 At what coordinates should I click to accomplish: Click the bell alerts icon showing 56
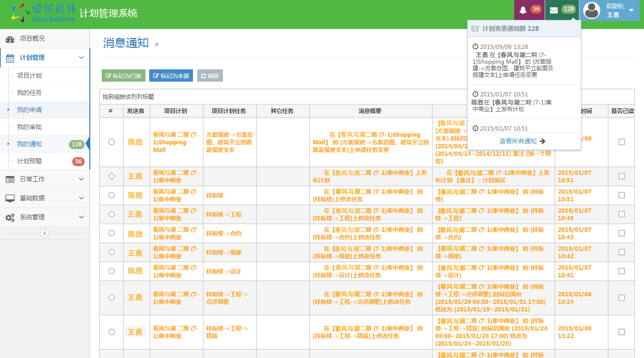tap(523, 10)
